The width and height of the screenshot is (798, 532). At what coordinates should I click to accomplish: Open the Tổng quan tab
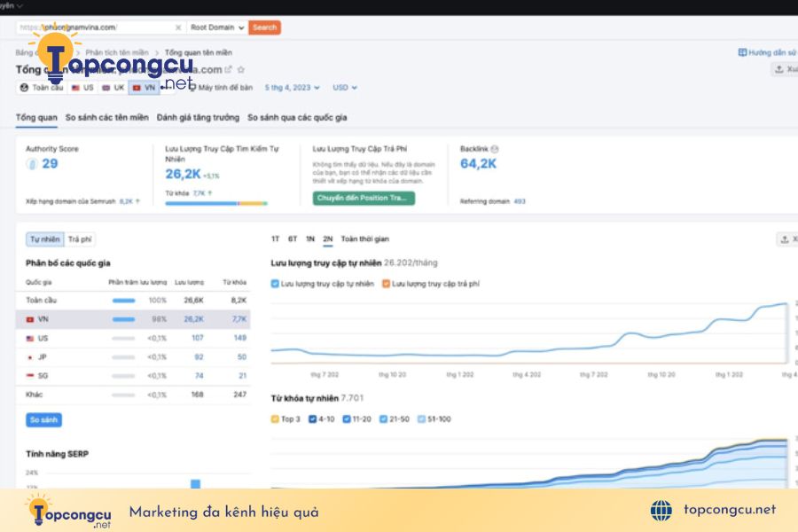click(x=36, y=118)
